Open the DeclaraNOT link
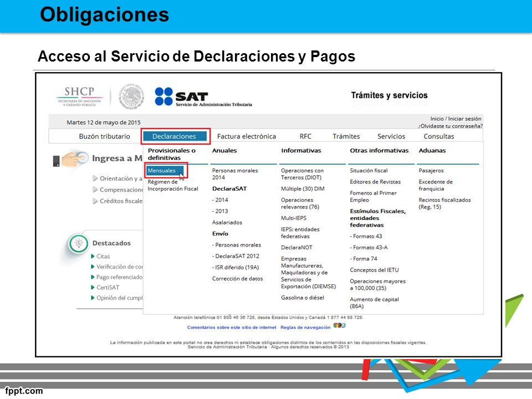The width and height of the screenshot is (532, 399). click(x=296, y=247)
